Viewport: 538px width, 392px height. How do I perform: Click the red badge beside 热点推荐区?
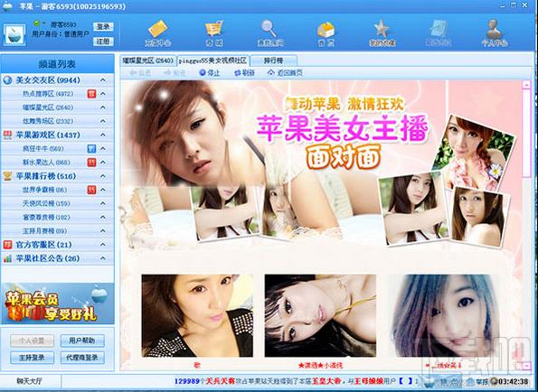[91, 94]
